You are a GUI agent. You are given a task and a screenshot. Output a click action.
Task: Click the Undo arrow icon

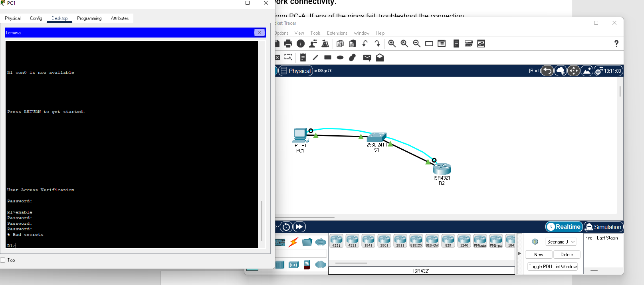[x=365, y=44]
